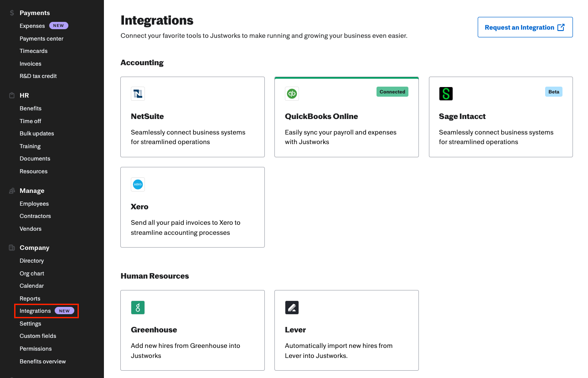Click the Lever logo icon

point(292,307)
